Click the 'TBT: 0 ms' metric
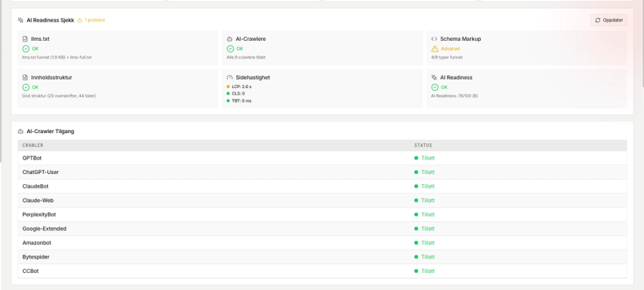 pos(242,101)
